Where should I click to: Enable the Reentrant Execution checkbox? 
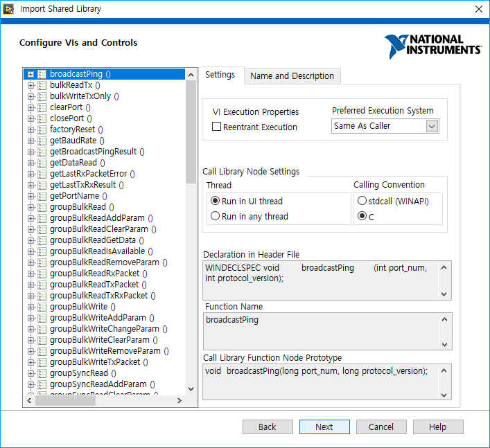point(217,127)
